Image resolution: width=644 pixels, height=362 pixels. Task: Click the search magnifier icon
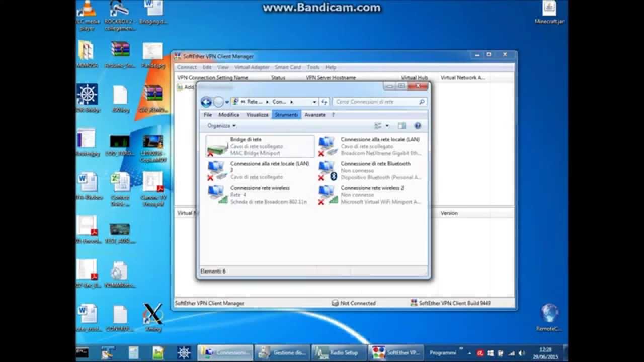(x=422, y=102)
